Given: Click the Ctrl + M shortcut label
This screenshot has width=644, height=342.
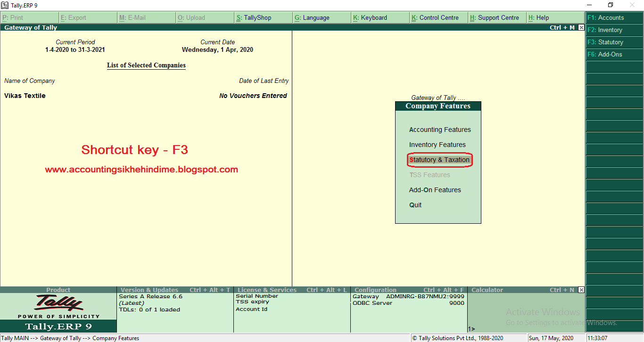Looking at the screenshot, I should click(562, 27).
